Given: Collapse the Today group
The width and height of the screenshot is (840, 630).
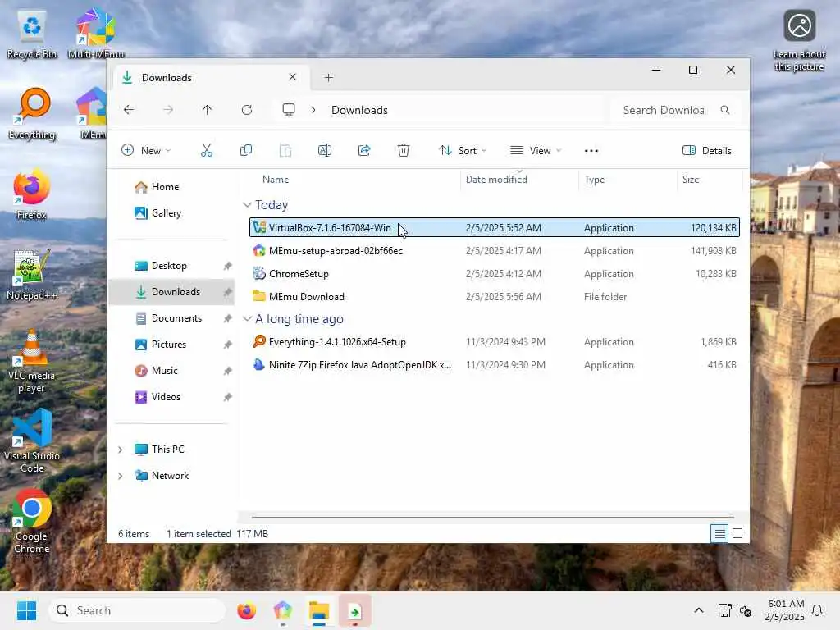Looking at the screenshot, I should click(247, 205).
